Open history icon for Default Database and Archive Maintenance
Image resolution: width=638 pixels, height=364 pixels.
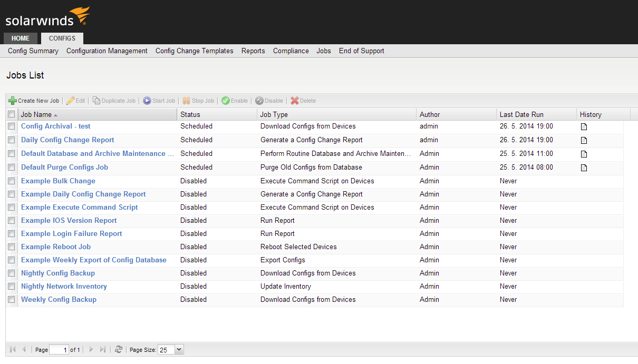click(x=584, y=154)
